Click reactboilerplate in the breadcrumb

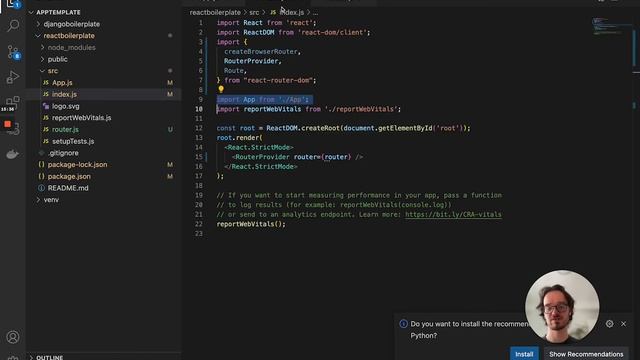coord(215,13)
